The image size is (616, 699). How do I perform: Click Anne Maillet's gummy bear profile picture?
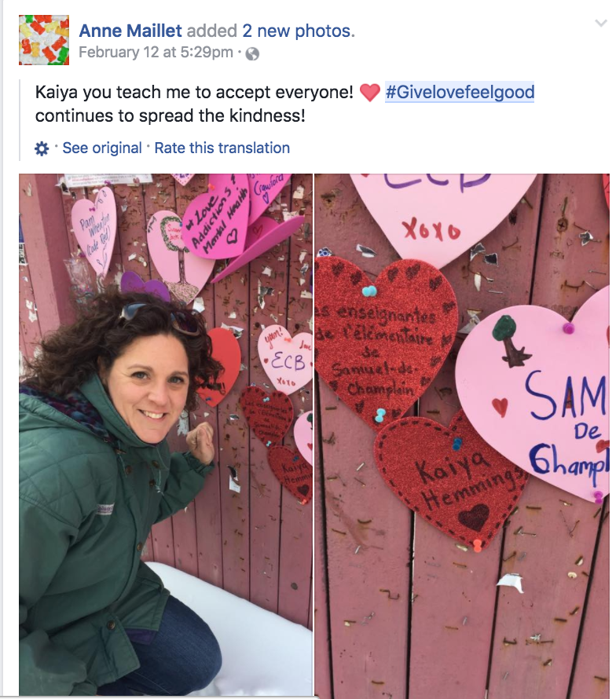[x=44, y=40]
